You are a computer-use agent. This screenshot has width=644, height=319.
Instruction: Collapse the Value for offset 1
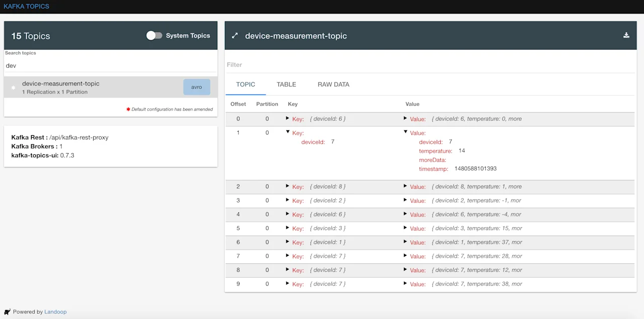pos(405,132)
